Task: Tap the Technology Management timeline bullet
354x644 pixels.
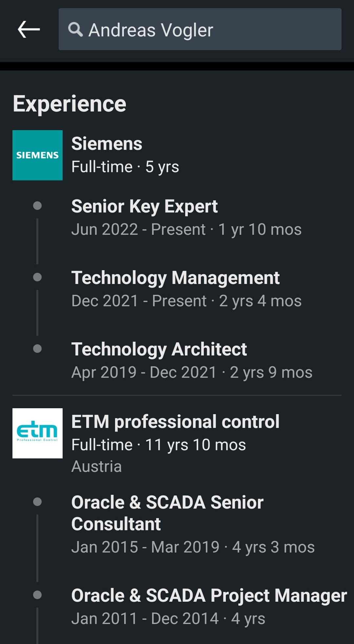Action: coord(37,277)
